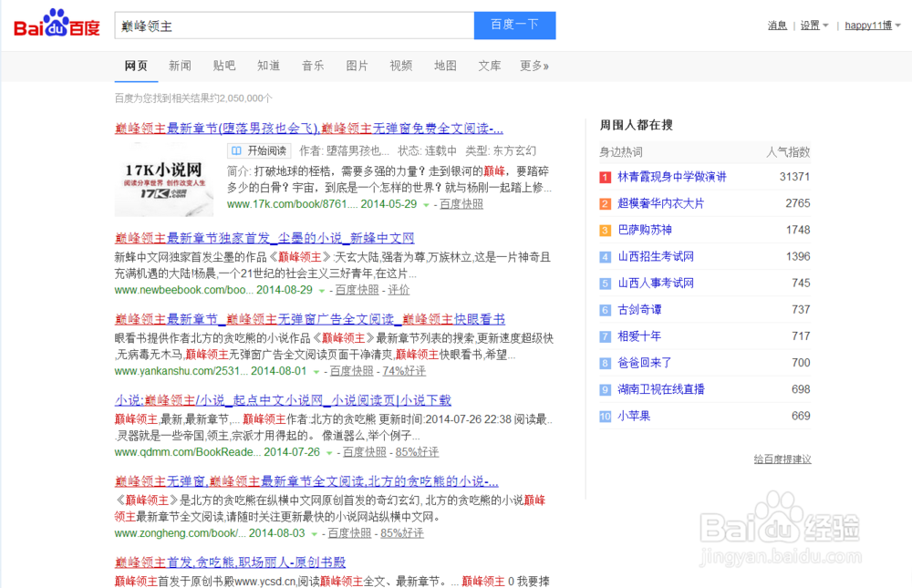
Task: Open the happy11博 user account dropdown
Action: [x=873, y=25]
